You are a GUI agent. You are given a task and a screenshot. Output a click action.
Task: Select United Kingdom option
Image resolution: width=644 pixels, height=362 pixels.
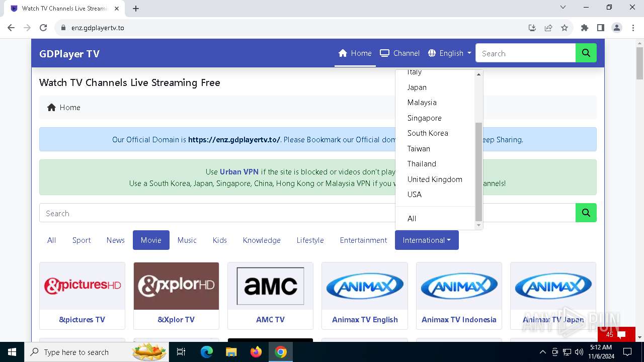coord(436,179)
